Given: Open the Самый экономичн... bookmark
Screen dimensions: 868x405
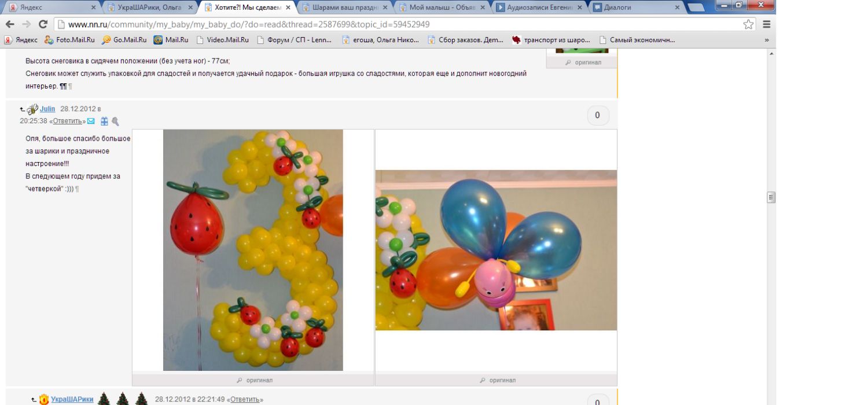Looking at the screenshot, I should point(637,40).
